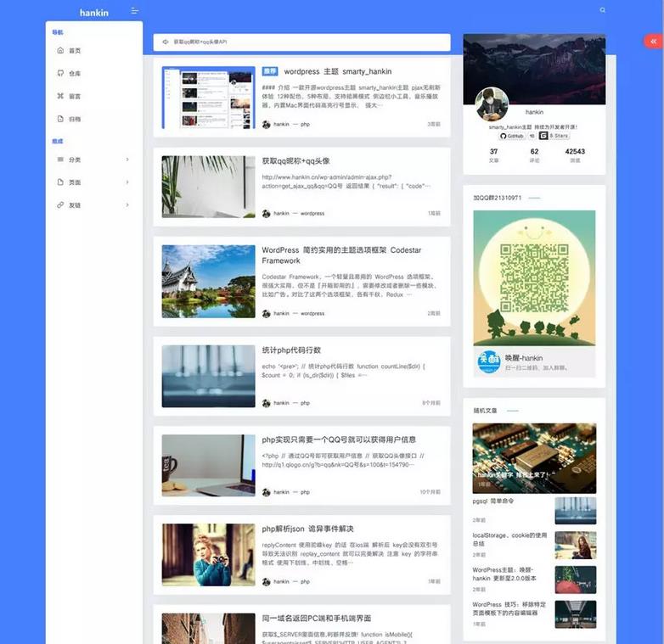Expand the 页面 pages submenu arrow
This screenshot has width=664, height=644.
pyautogui.click(x=127, y=182)
